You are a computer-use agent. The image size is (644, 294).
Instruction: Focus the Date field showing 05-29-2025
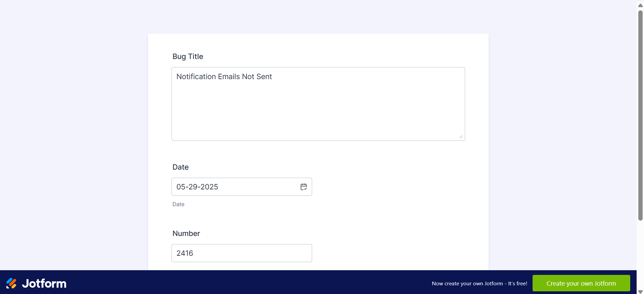coord(242,187)
